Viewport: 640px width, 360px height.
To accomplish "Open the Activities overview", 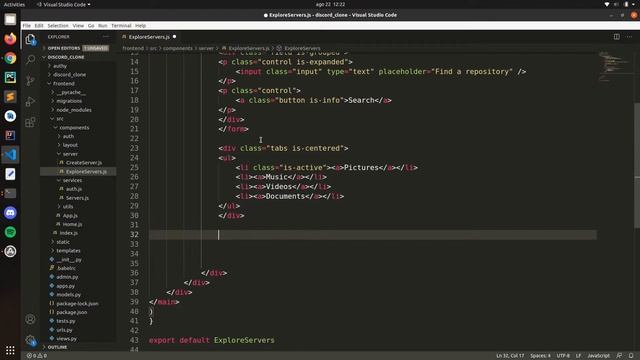I will (x=14, y=4).
